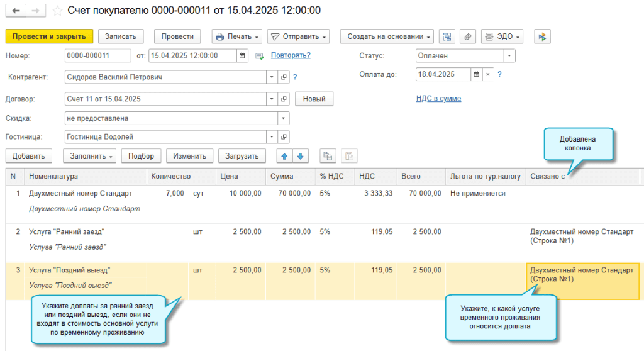Click into the Номер input field

tap(97, 55)
